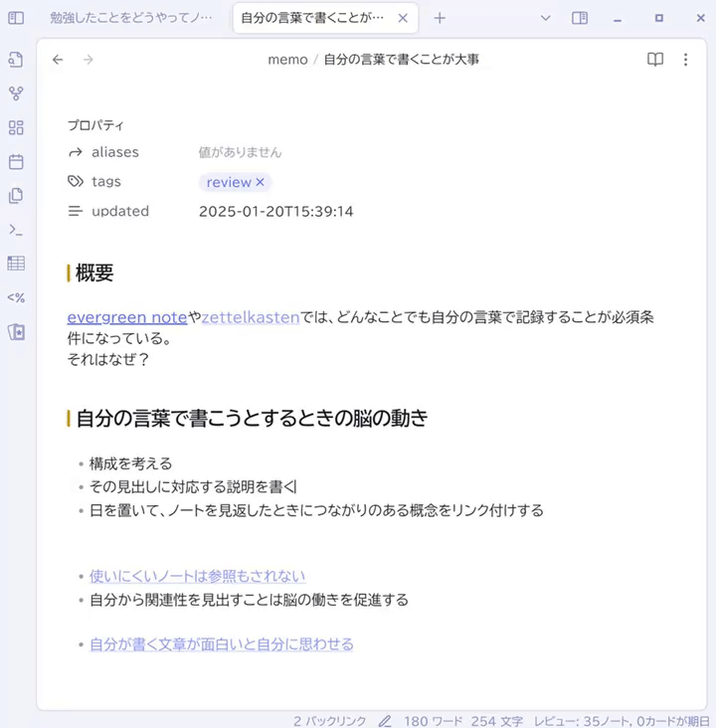The height and width of the screenshot is (728, 716).
Task: Click bullet 構成を考える
Action: 130,463
